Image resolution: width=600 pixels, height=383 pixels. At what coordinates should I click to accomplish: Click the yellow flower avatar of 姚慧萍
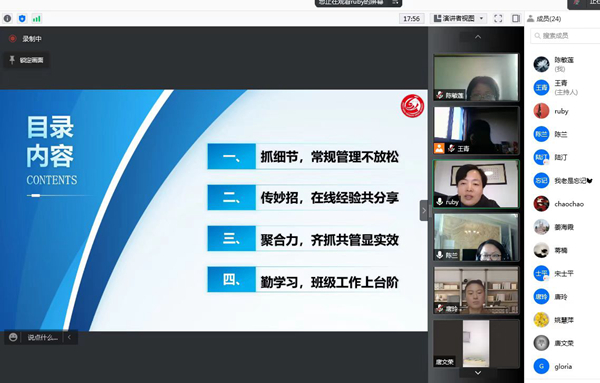[x=541, y=320]
